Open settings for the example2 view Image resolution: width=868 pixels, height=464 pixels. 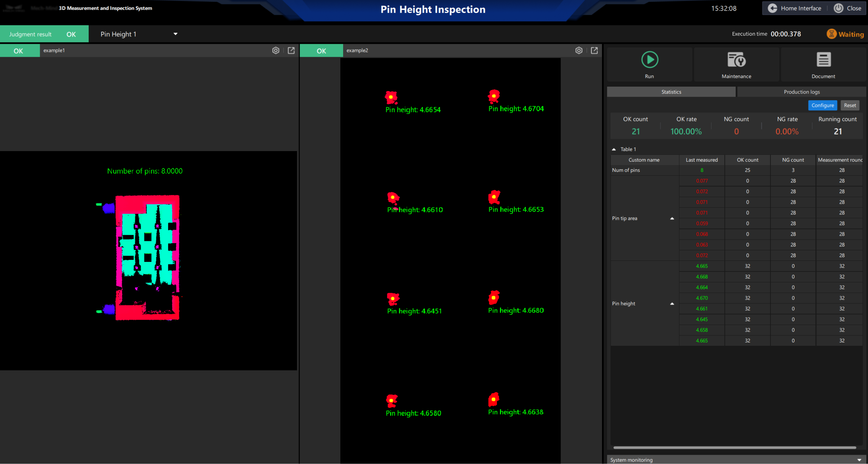click(x=579, y=50)
